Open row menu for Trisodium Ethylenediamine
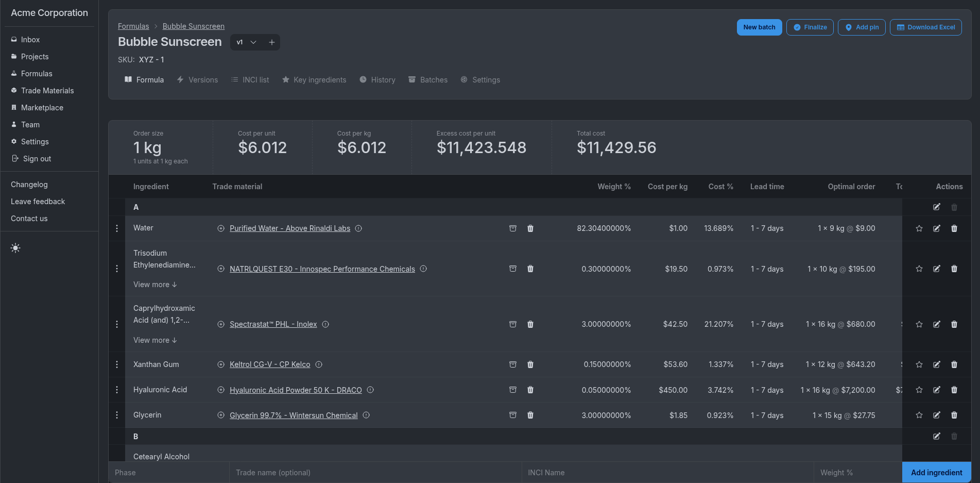Image resolution: width=980 pixels, height=483 pixels. 117,269
